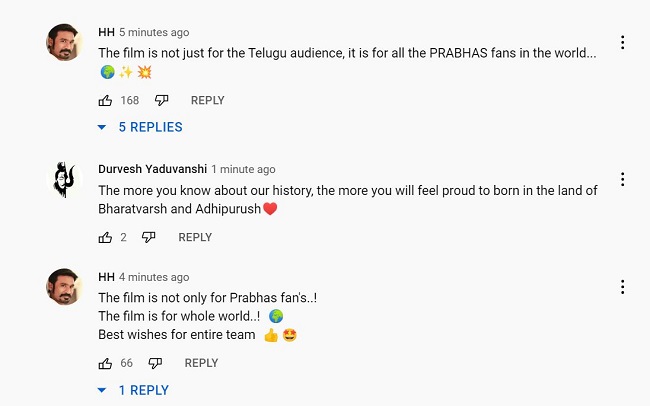Dislike HH's comment about Telugu audience
Screen dimensions: 650x406
click(161, 100)
